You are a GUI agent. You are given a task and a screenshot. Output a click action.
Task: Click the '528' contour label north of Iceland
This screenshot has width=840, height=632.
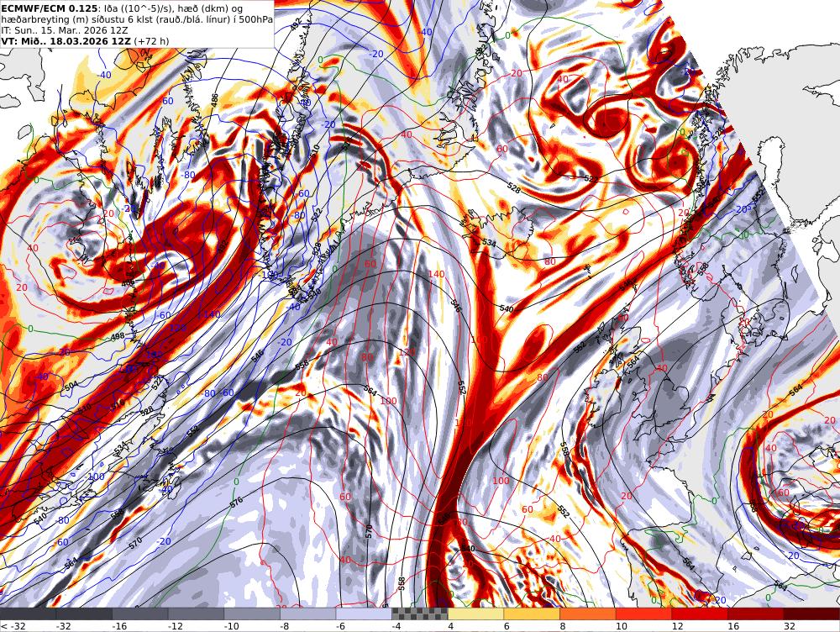pos(513,189)
